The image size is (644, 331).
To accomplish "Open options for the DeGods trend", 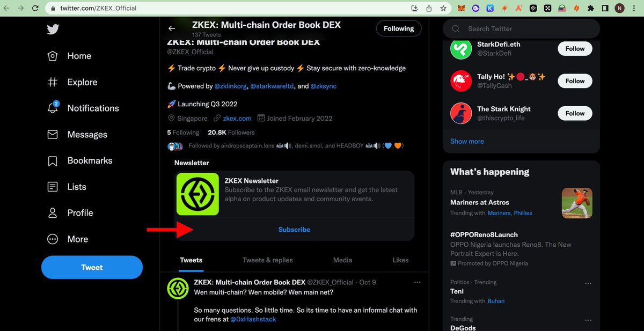I will tap(588, 319).
